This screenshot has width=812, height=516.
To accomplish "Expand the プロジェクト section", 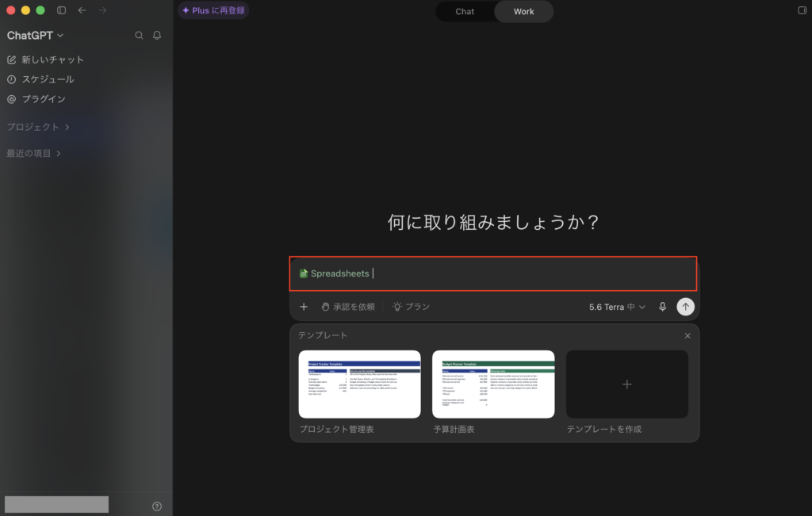I will 38,127.
